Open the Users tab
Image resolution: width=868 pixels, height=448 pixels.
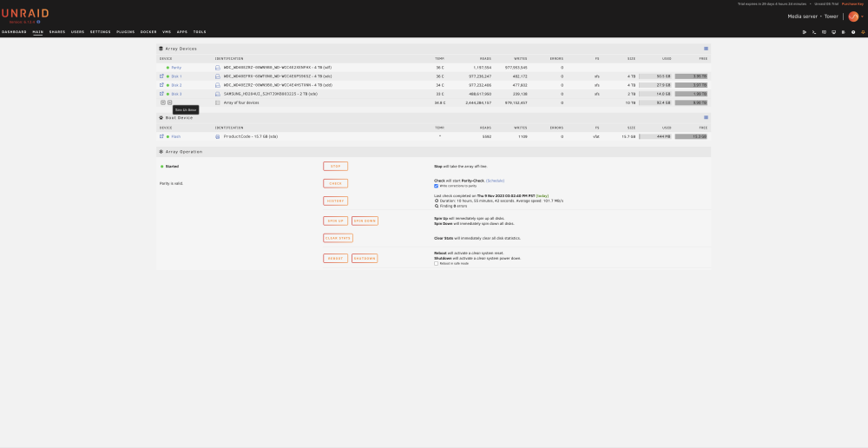77,32
